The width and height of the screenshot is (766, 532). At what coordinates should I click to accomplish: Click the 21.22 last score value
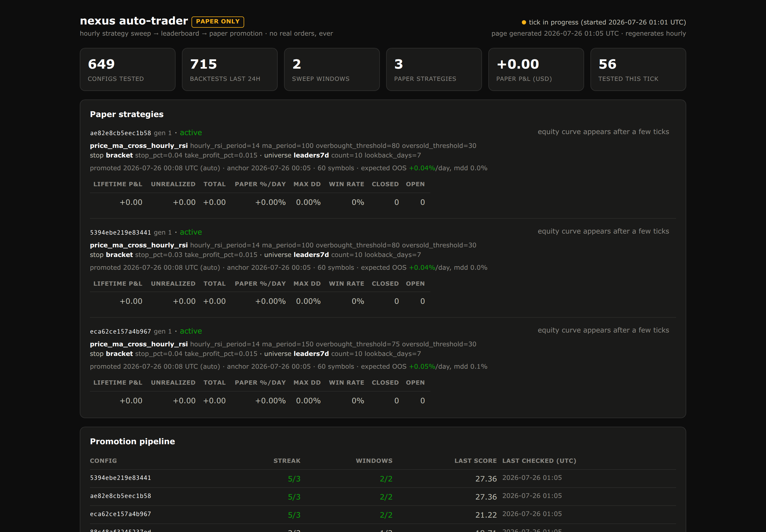(x=486, y=515)
